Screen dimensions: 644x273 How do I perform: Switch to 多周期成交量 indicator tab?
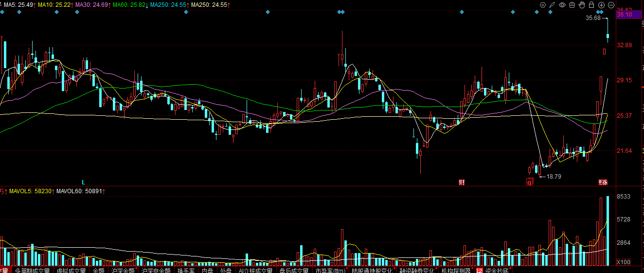tap(32, 271)
